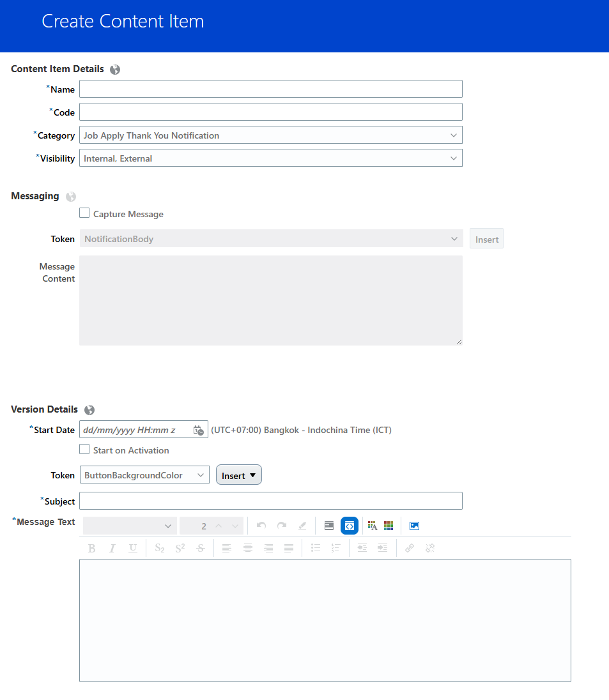Open the ButtonBackgroundColor token dropdown
The height and width of the screenshot is (700, 609).
coord(144,475)
